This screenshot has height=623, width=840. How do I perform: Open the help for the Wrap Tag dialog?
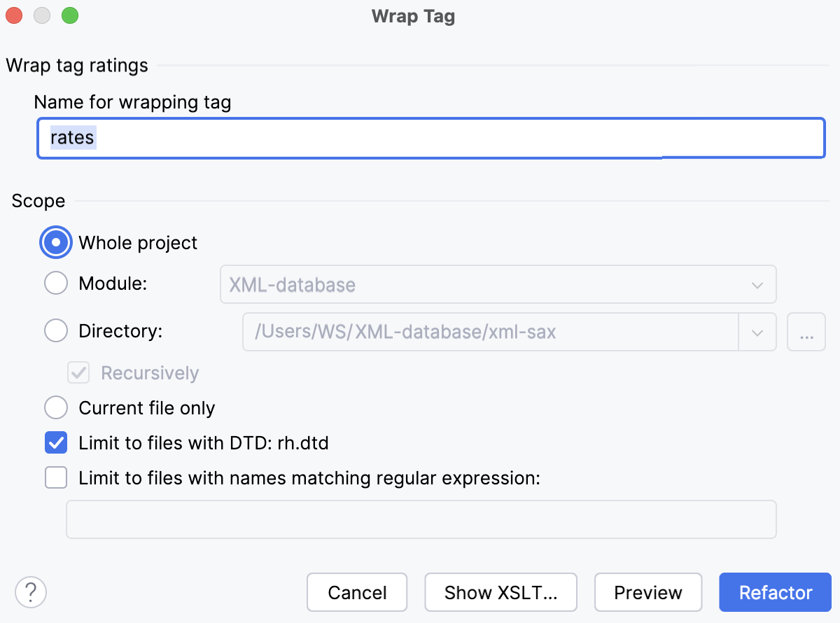coord(30,592)
